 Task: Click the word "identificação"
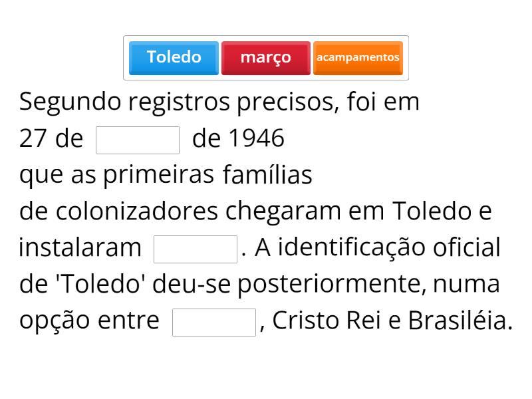point(351,247)
